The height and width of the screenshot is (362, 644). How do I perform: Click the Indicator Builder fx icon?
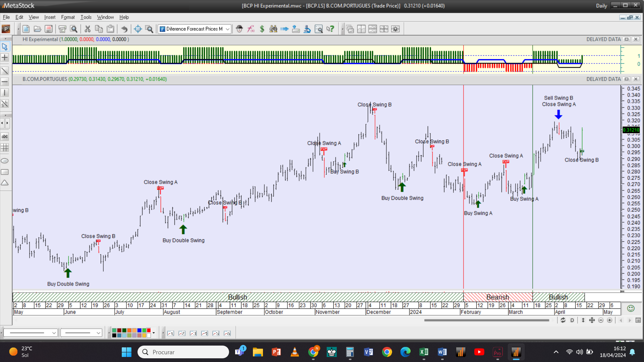coord(251,29)
